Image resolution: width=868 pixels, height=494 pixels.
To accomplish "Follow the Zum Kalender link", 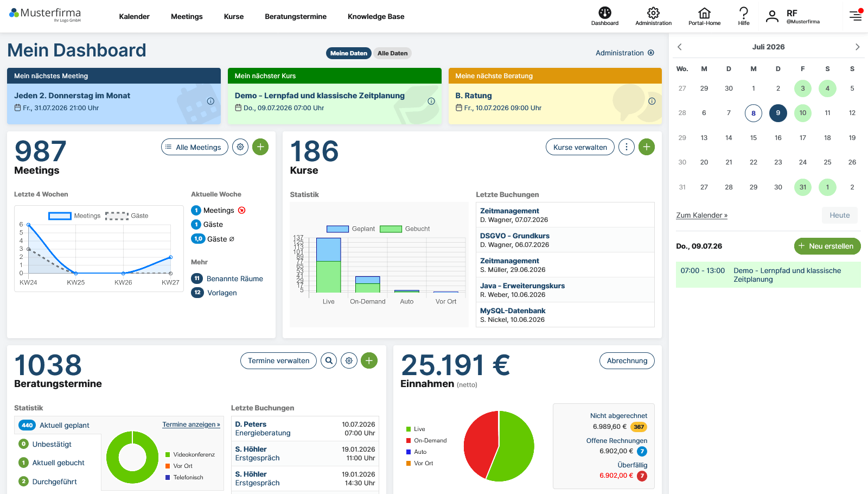I will [x=701, y=215].
